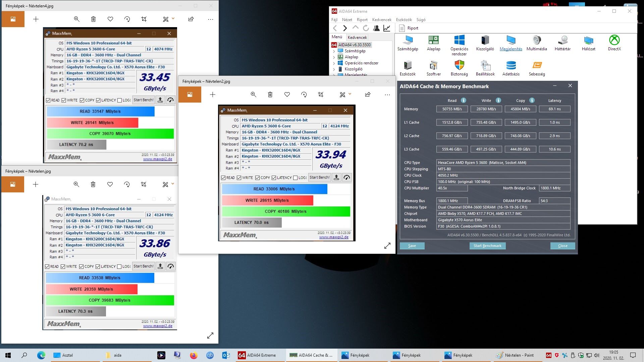The image size is (644, 362).
Task: Click the AIDA64 forward navigation arrow
Action: [345, 28]
